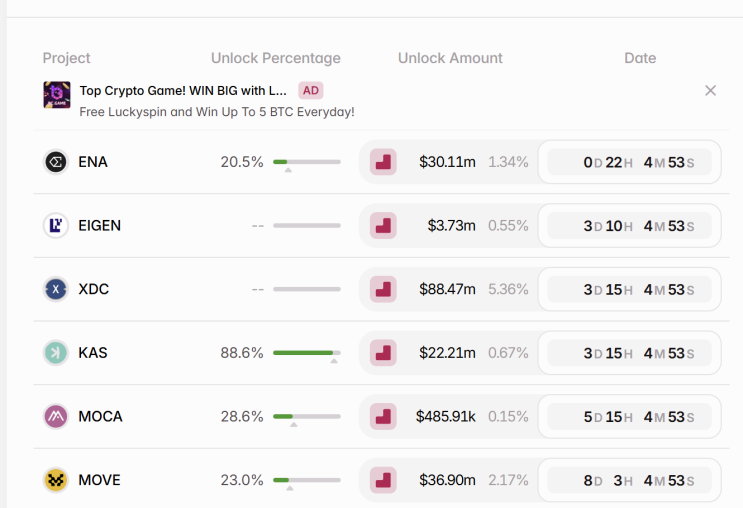Sort by Unlock Percentage column header

point(276,58)
